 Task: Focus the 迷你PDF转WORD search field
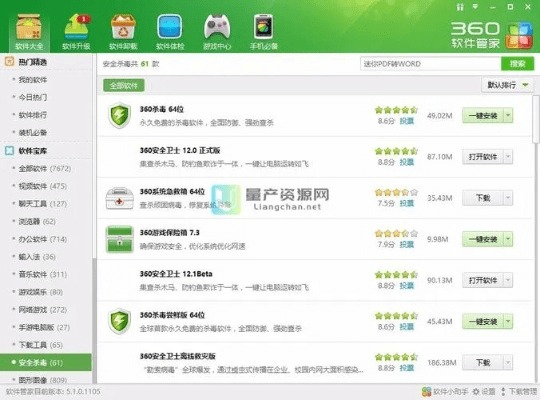click(x=430, y=64)
